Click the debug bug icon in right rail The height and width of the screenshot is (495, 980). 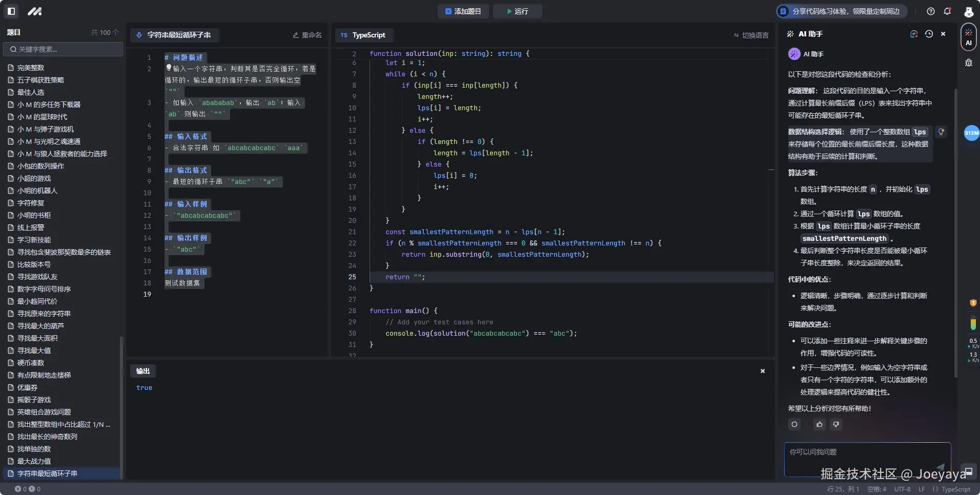coord(968,63)
